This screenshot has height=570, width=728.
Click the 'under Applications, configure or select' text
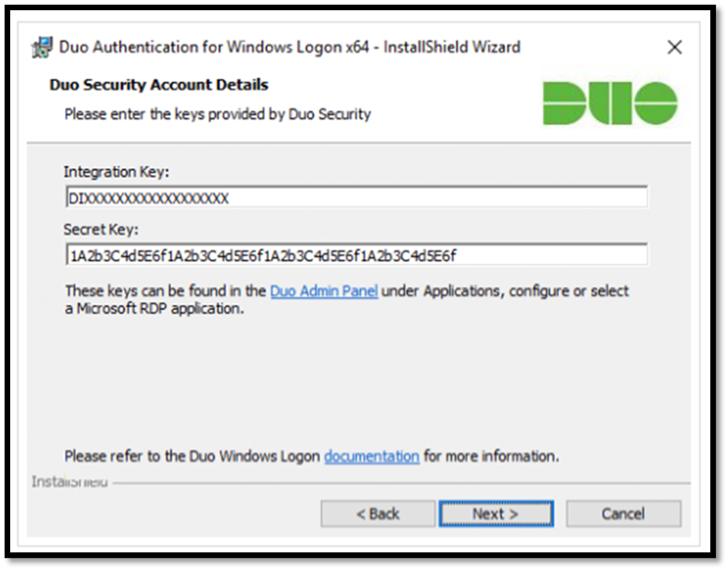(x=505, y=291)
